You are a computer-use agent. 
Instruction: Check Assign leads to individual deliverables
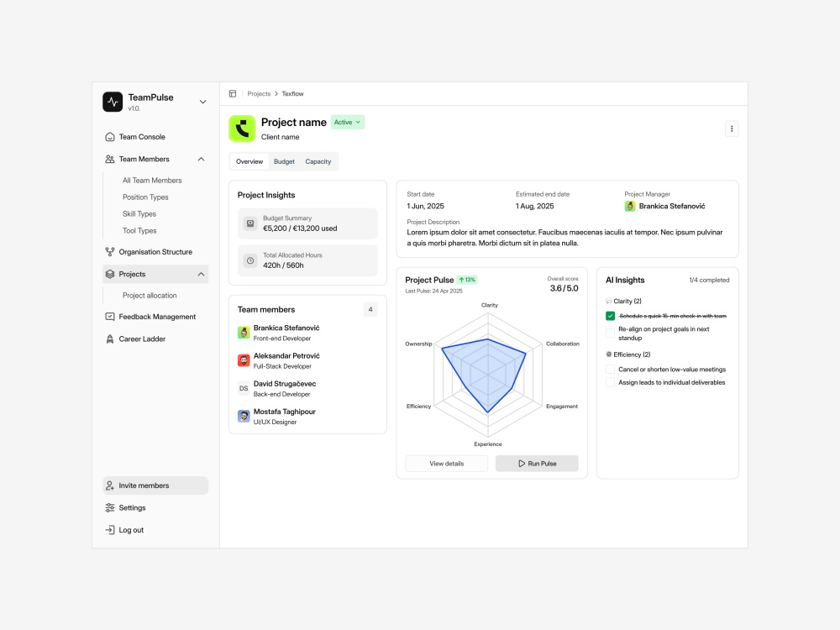[610, 382]
